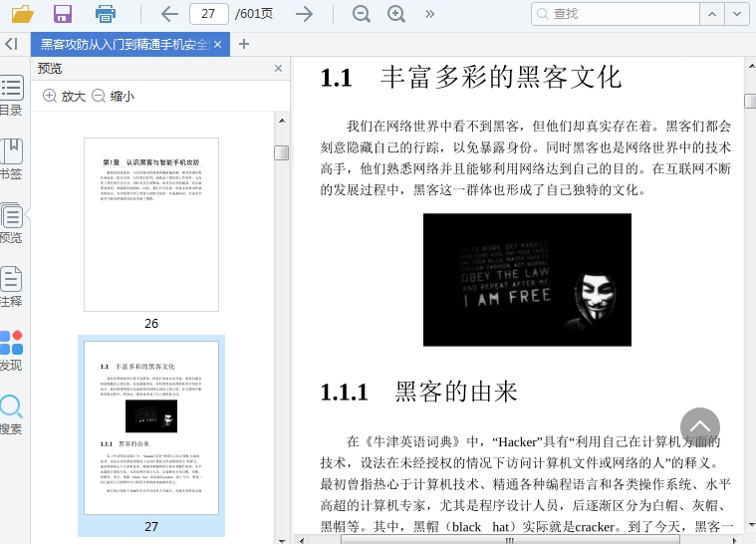Open a new tab with the plus button
The height and width of the screenshot is (544, 756).
coord(244,45)
